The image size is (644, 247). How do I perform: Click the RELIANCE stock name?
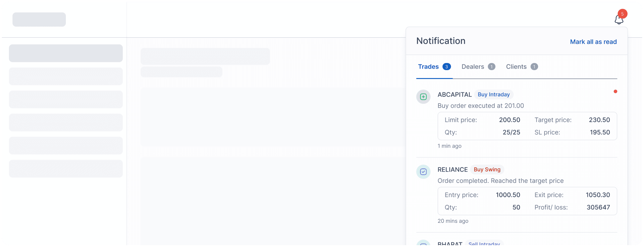(x=452, y=169)
